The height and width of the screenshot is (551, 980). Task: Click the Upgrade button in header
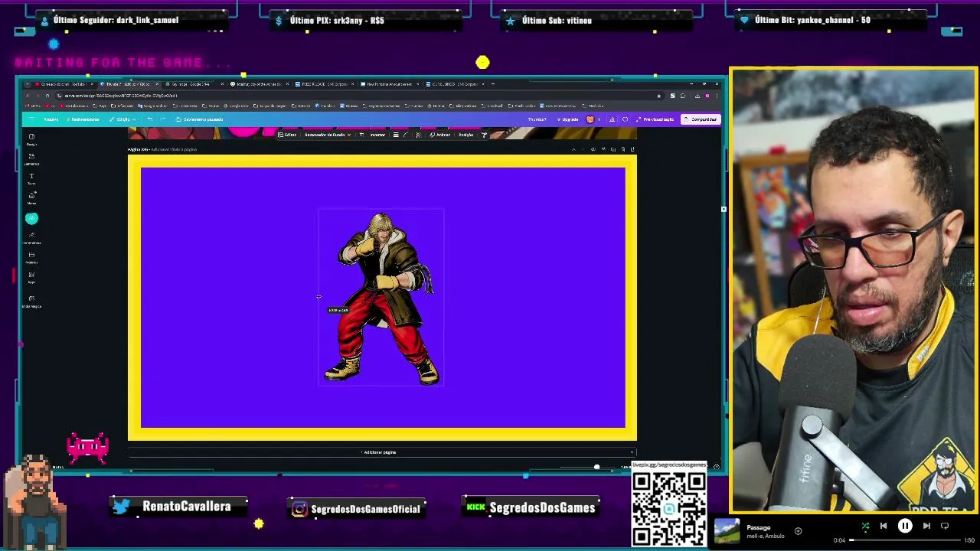click(567, 119)
